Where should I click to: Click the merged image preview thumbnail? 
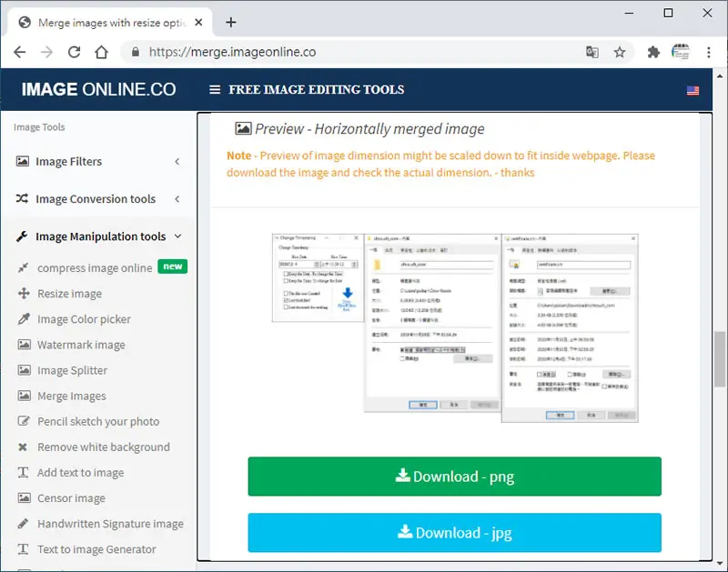[x=455, y=328]
